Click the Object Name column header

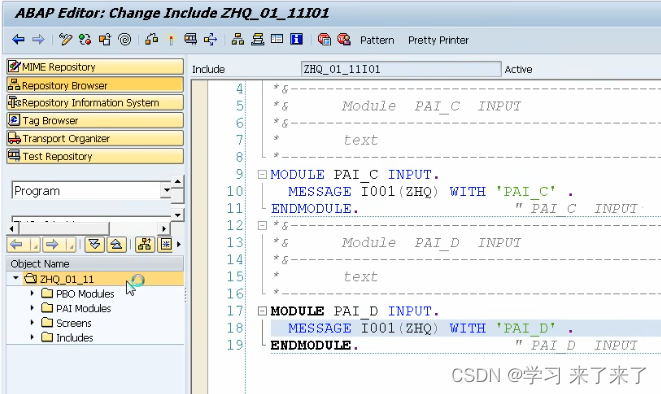pos(95,264)
